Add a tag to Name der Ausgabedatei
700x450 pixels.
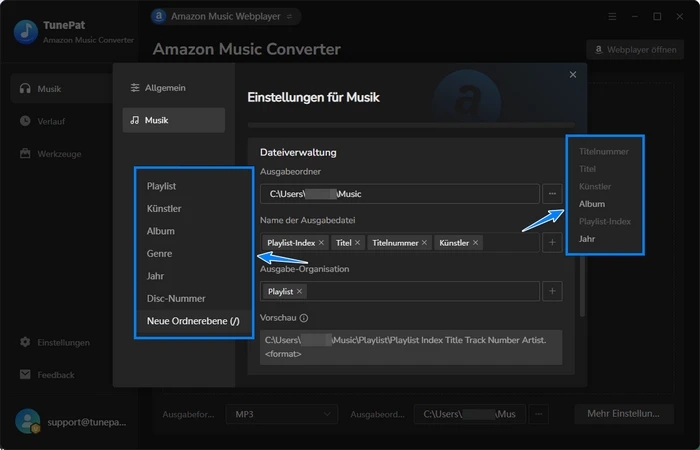552,242
